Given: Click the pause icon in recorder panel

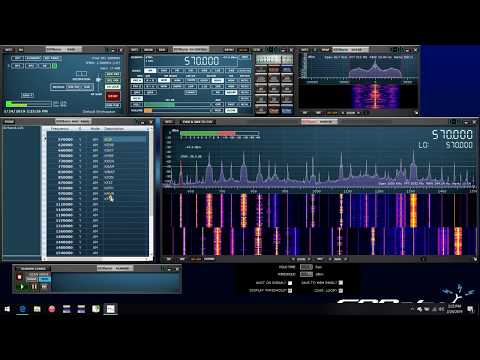Looking at the screenshot, I should tap(34, 286).
